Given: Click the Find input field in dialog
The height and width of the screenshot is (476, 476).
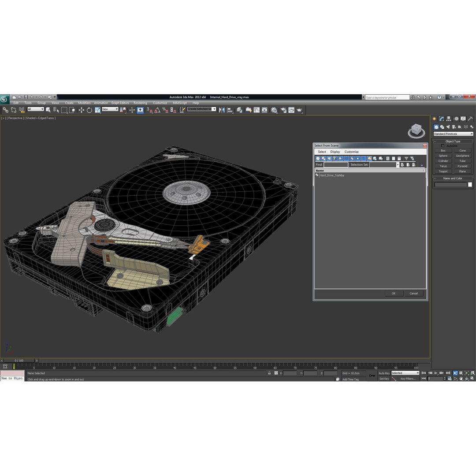Looking at the screenshot, I should (x=336, y=164).
